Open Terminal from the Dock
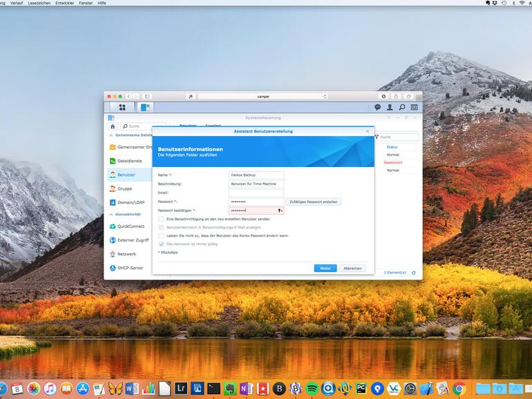The width and height of the screenshot is (532, 399). (213, 389)
